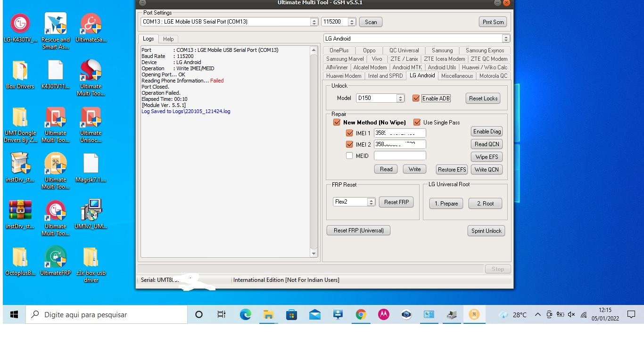The width and height of the screenshot is (644, 362).
Task: Open the z3x box usb driver folder
Action: pyautogui.click(x=91, y=264)
